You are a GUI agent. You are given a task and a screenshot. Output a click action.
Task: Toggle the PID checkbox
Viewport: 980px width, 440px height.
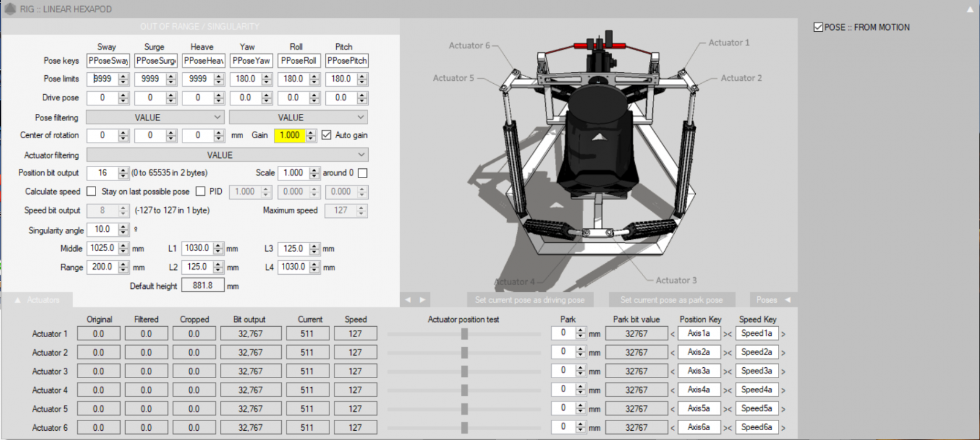pos(200,192)
